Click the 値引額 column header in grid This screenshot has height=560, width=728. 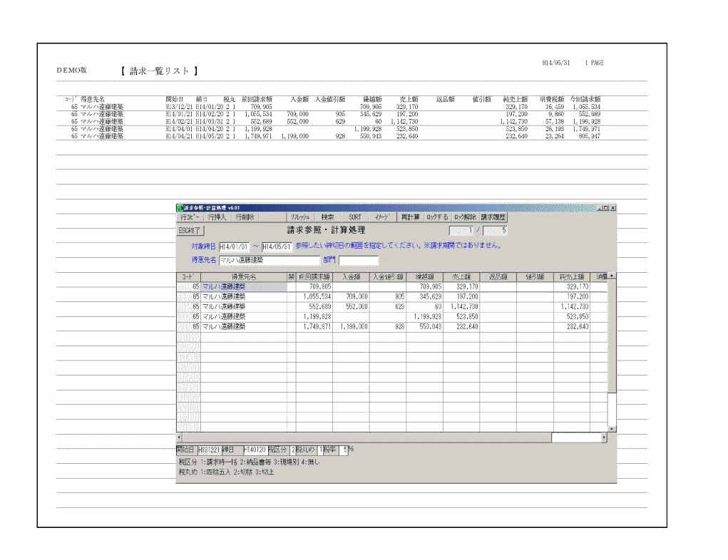(x=534, y=277)
